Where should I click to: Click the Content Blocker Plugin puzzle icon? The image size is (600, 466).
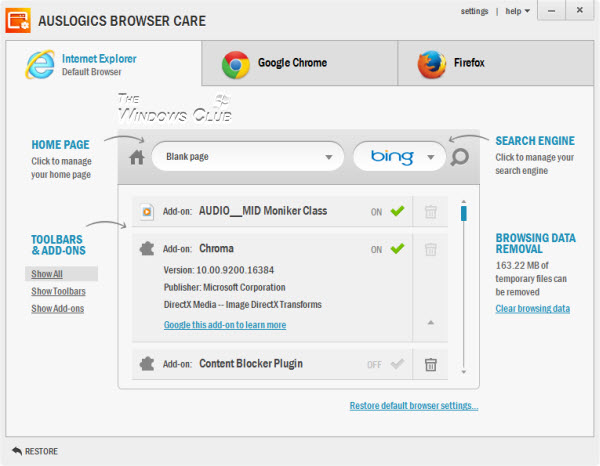(x=147, y=364)
